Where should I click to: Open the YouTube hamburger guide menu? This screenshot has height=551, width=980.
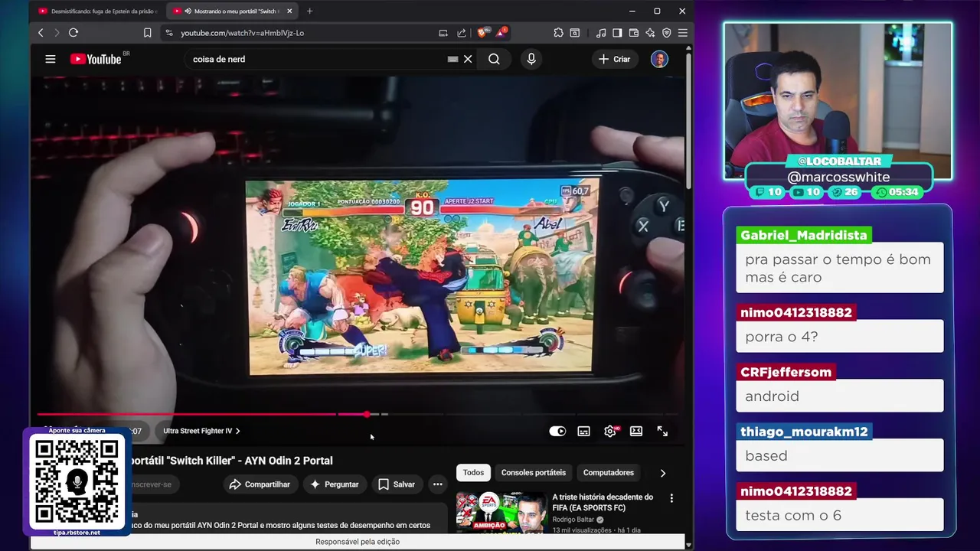click(51, 59)
